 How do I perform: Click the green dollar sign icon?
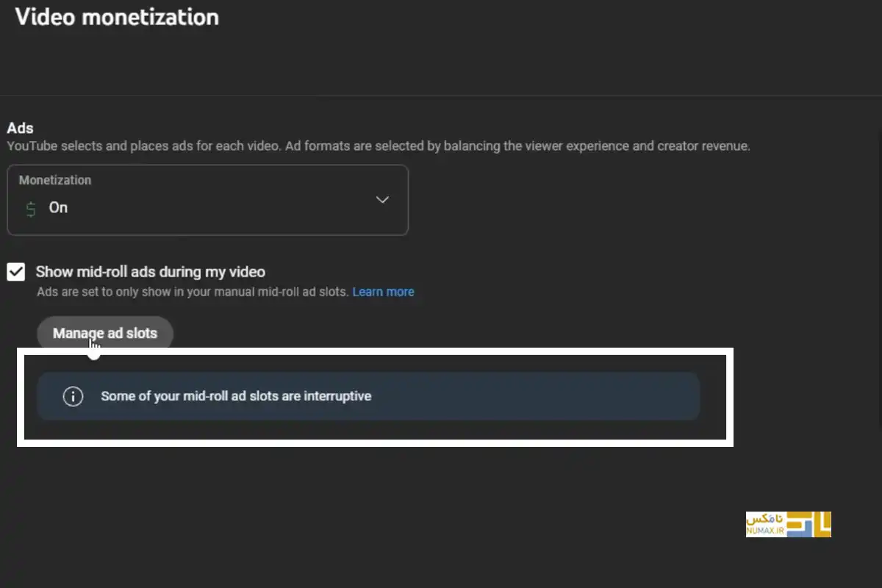pyautogui.click(x=31, y=208)
